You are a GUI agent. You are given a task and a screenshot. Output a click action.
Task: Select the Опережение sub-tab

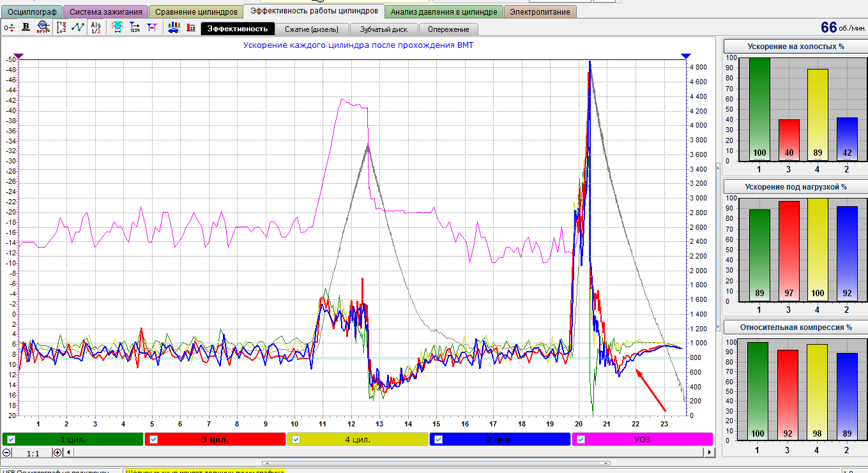448,29
